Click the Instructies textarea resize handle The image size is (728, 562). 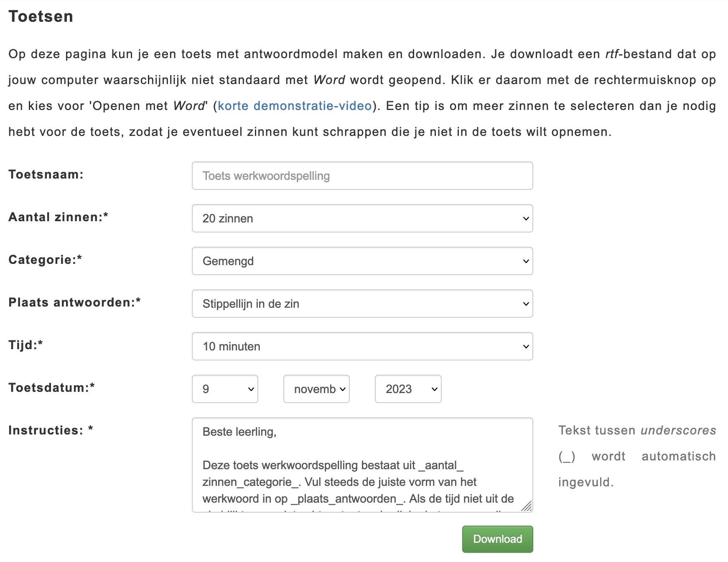pyautogui.click(x=527, y=506)
